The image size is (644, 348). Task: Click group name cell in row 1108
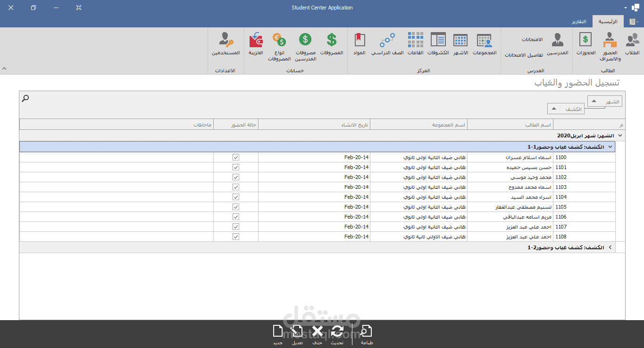418,237
